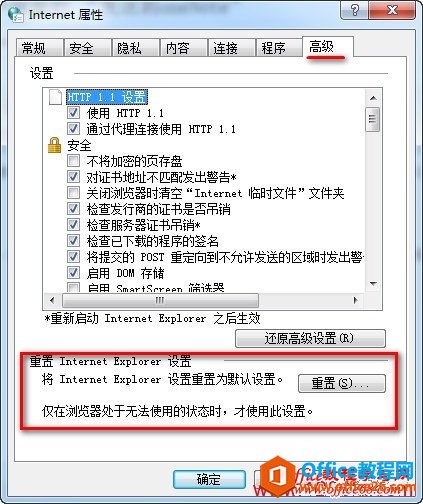Click the help question mark button
The image size is (423, 504).
point(354,10)
